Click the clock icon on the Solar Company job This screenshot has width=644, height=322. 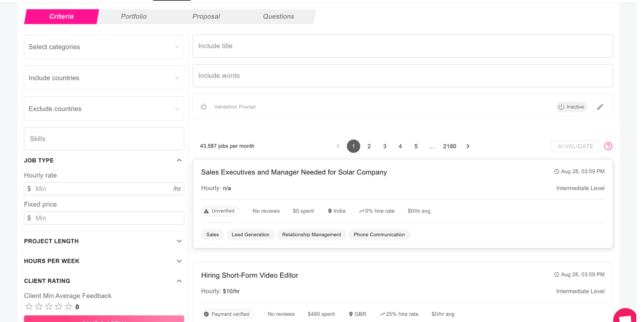pos(556,171)
